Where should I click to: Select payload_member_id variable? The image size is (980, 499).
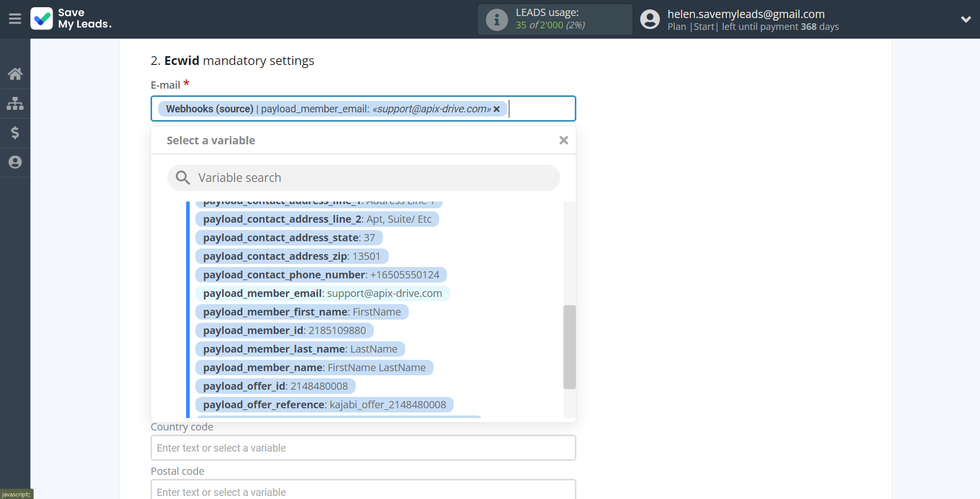pos(284,330)
